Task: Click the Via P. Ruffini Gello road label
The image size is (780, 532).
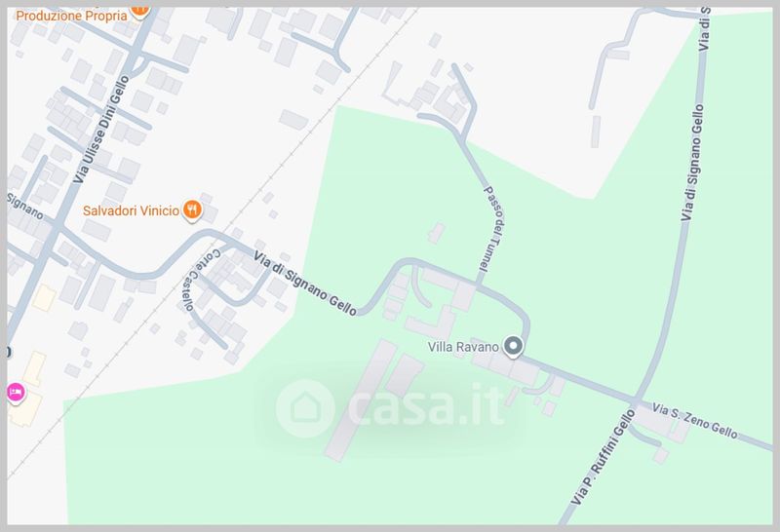Action: pos(603,457)
